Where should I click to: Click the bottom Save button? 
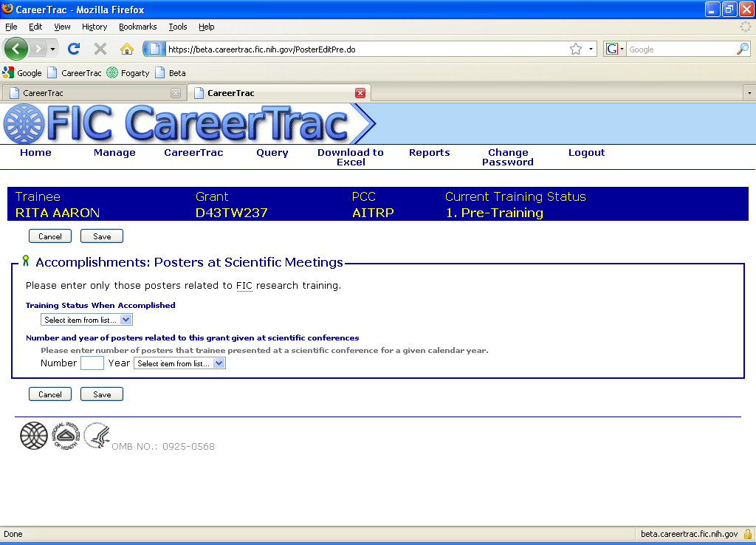(x=102, y=394)
